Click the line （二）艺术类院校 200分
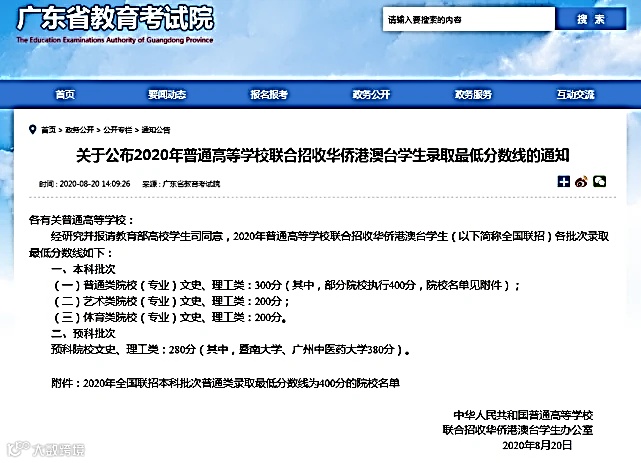 [170, 302]
